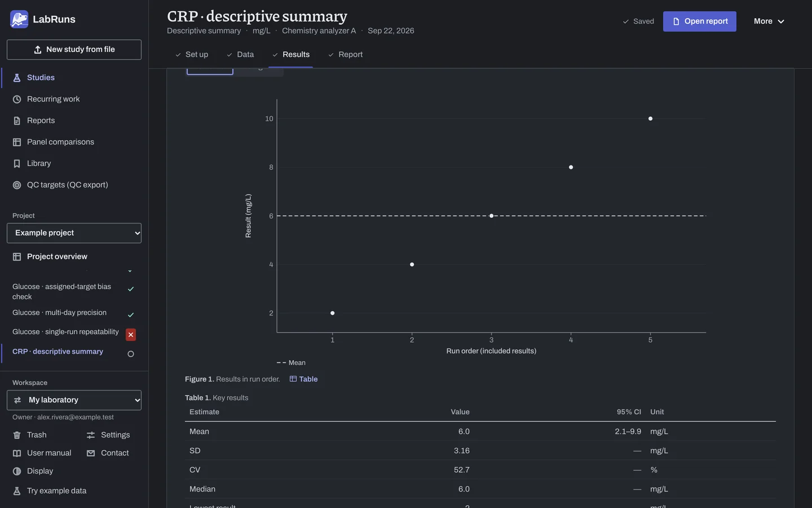Click the Table link under Figure 1
812x508 pixels.
point(303,379)
